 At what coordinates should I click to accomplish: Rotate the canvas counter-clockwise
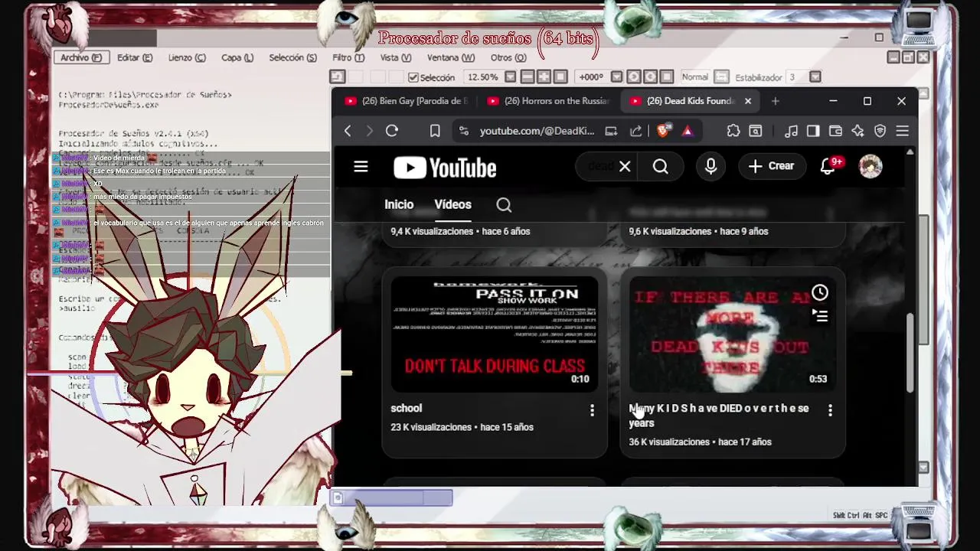(x=634, y=77)
